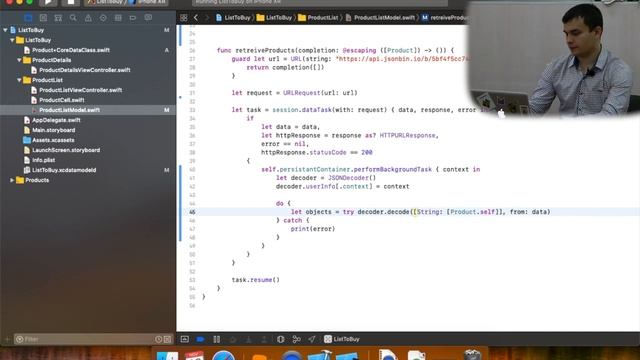Toggle source-control status filter
This screenshot has width=640, height=360.
click(x=167, y=339)
